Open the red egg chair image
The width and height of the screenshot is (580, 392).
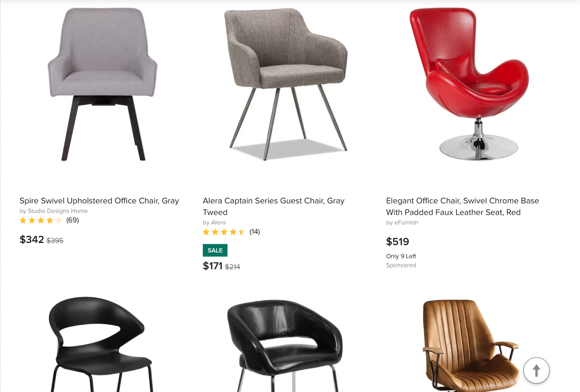pyautogui.click(x=469, y=84)
